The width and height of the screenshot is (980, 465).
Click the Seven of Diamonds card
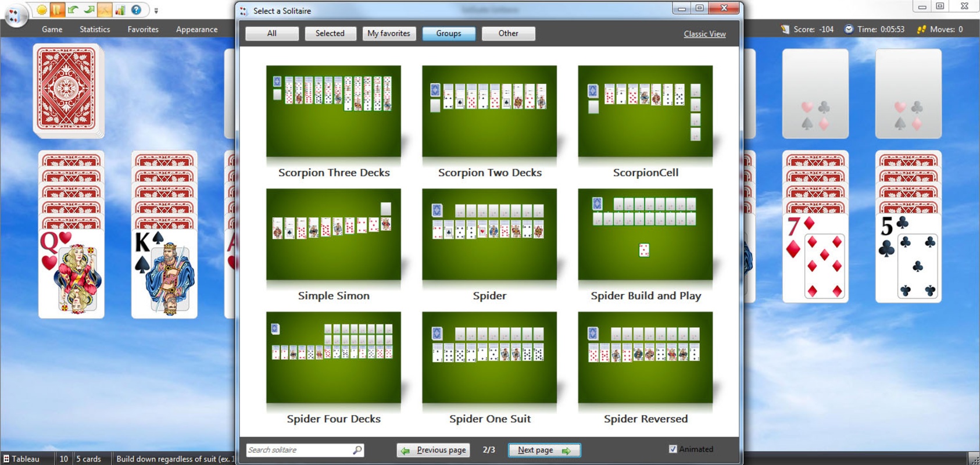816,259
